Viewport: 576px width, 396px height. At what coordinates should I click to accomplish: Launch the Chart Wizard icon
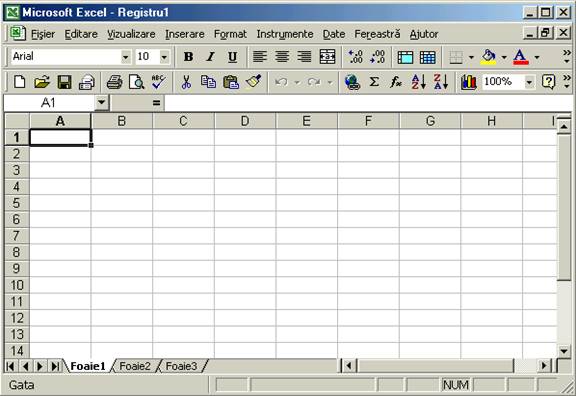pyautogui.click(x=469, y=82)
